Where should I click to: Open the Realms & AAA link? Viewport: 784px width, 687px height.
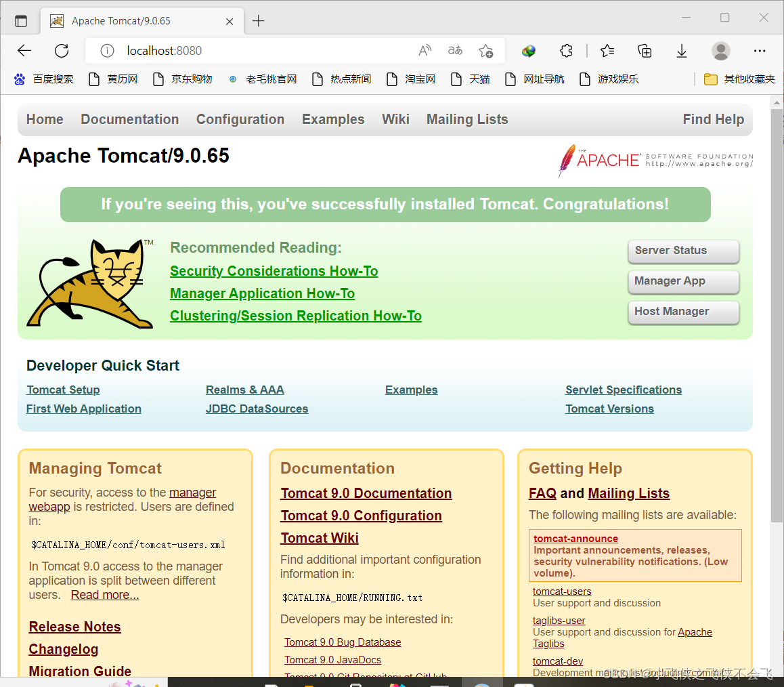[245, 390]
